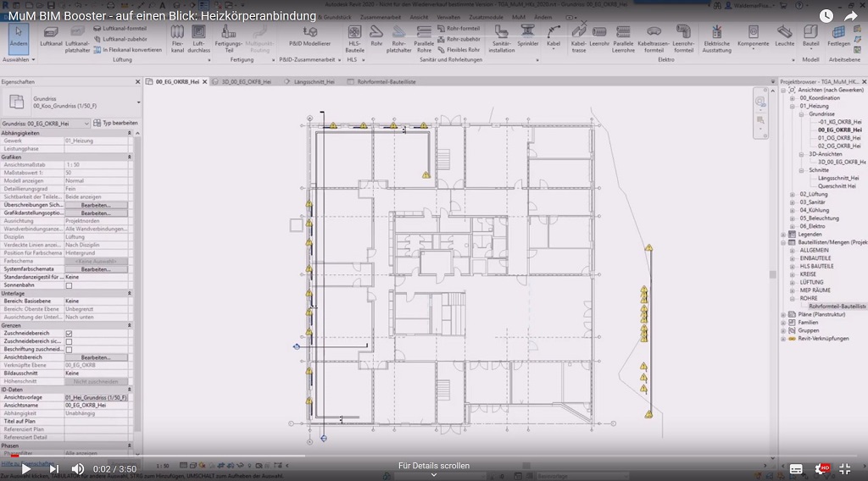
Task: Click the HLS-Bauteile equipment tool
Action: click(x=355, y=36)
